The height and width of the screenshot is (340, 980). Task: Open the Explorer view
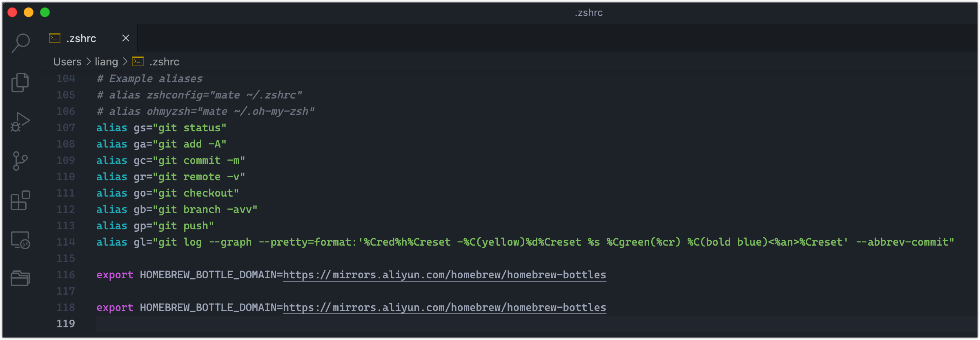20,82
